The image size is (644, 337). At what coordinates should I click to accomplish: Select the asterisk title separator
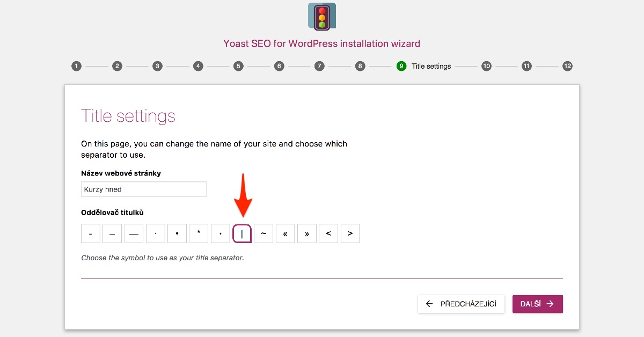coord(199,233)
